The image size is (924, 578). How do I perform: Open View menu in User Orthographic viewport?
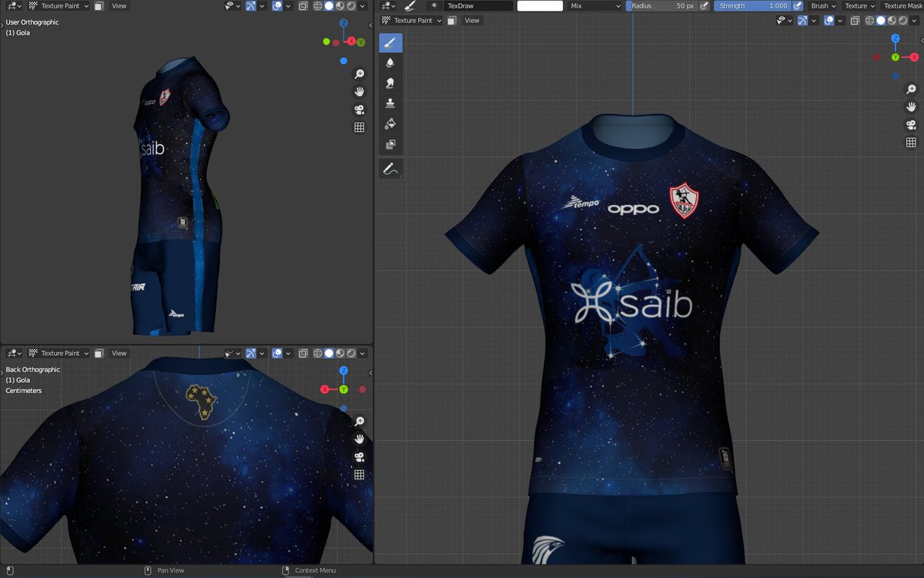(119, 5)
